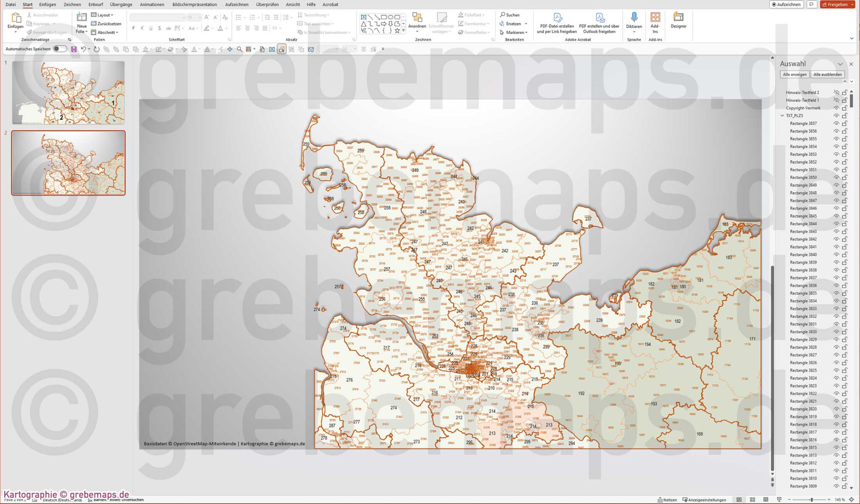Image resolution: width=860 pixels, height=504 pixels.
Task: Click the Aufzeichnen record button
Action: (786, 4)
